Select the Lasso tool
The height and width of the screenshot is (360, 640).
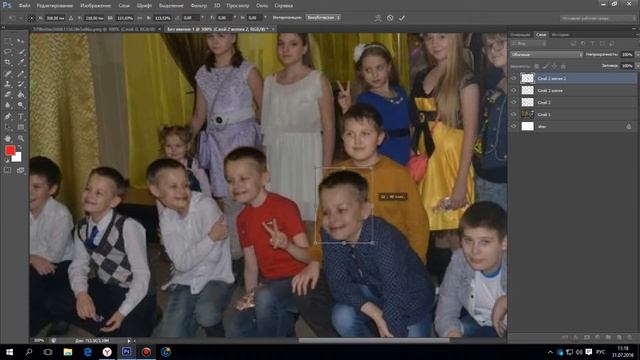coord(8,52)
